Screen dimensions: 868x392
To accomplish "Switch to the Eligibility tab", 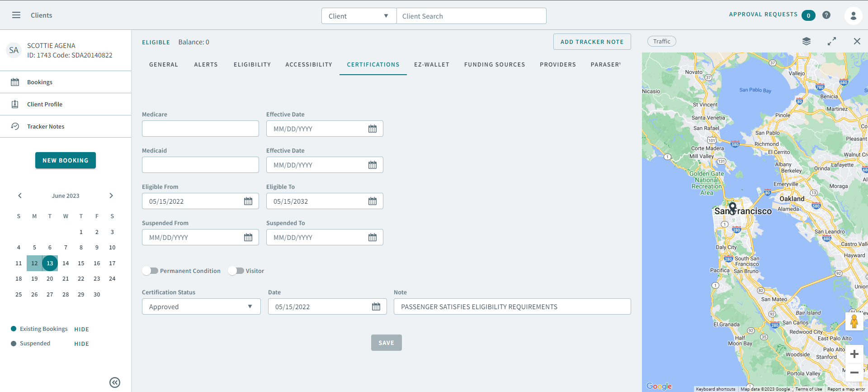I will (x=252, y=65).
